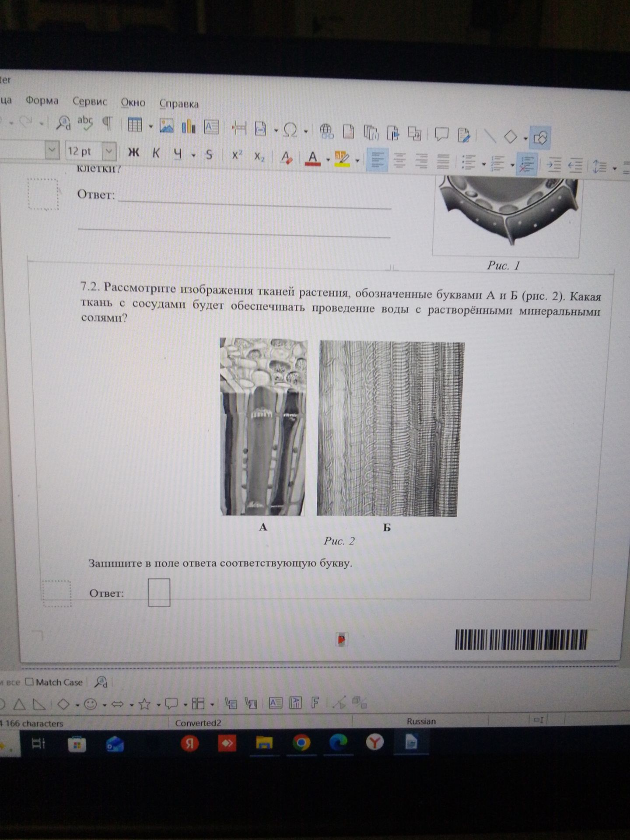The height and width of the screenshot is (840, 630).
Task: Insert a bookmark
Action: [393, 133]
